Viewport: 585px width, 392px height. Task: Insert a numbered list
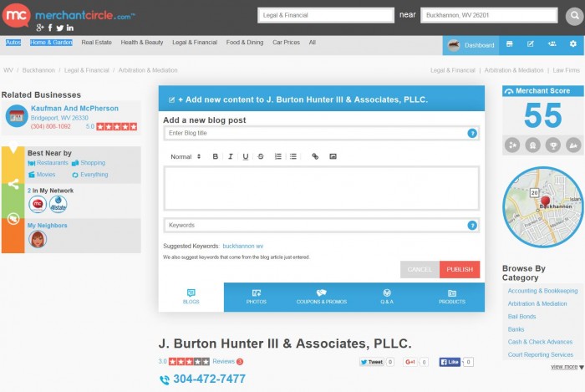tap(278, 156)
